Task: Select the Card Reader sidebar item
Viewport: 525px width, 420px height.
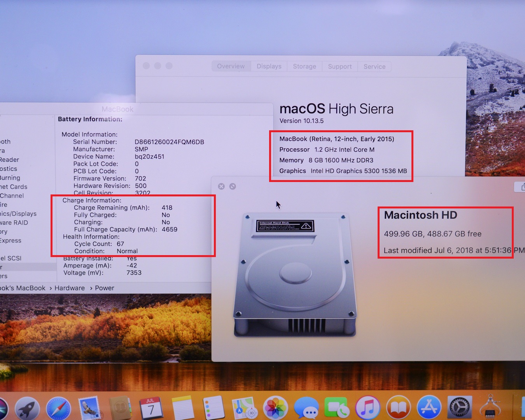Action: click(9, 160)
